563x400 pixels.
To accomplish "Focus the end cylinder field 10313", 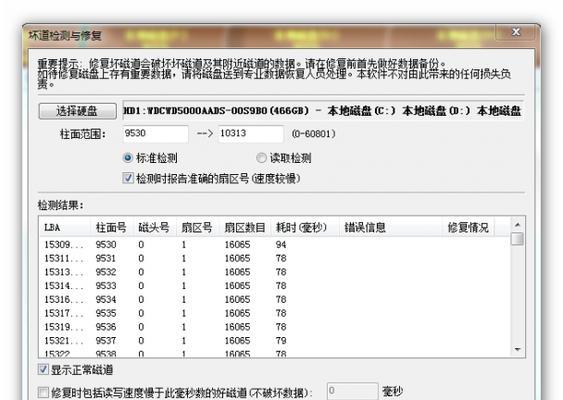I will pos(251,134).
